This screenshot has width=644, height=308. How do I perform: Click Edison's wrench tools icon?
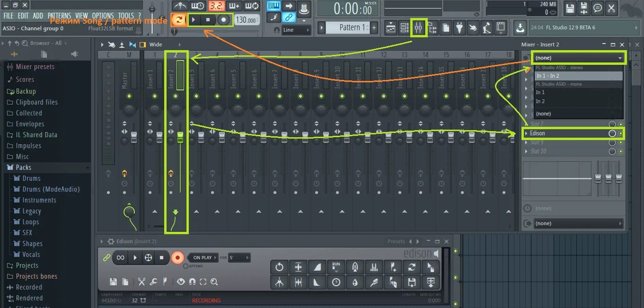[153, 282]
